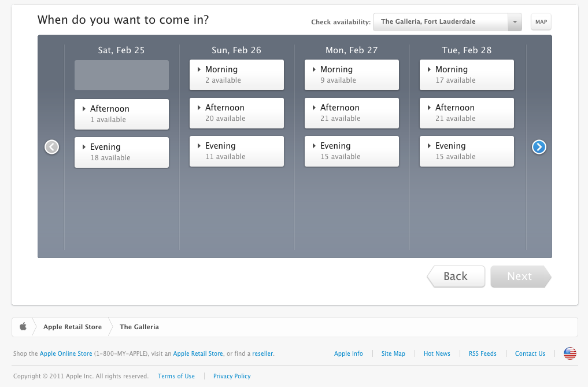Expand Tue Feb 28 Evening slot

[467, 152]
